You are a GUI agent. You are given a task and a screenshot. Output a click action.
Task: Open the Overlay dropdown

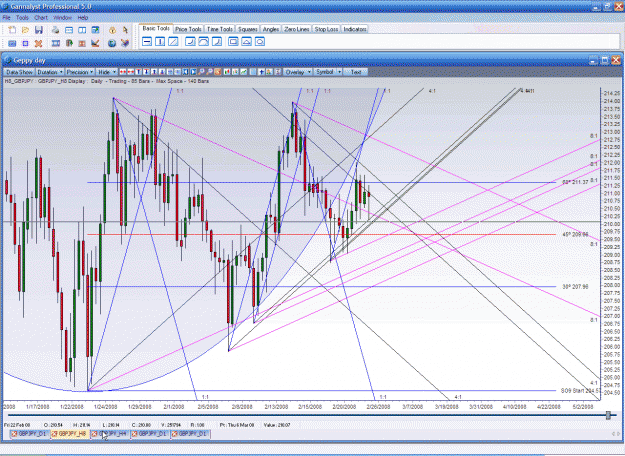pos(298,72)
